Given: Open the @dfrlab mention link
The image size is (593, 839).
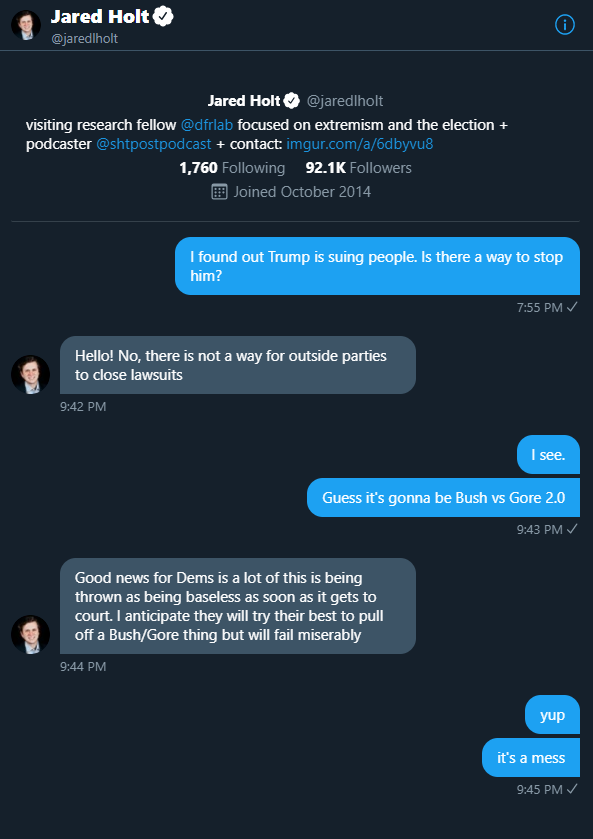Looking at the screenshot, I should click(x=207, y=125).
